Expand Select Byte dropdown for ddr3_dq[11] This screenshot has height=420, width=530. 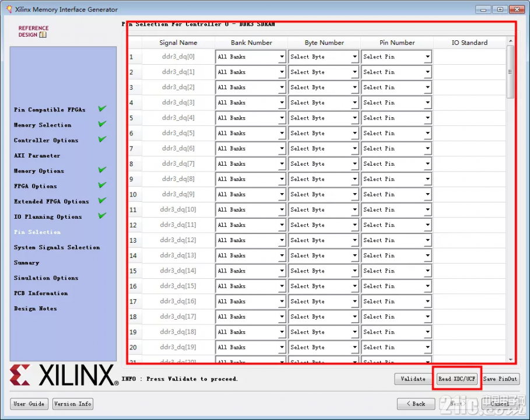click(x=324, y=225)
